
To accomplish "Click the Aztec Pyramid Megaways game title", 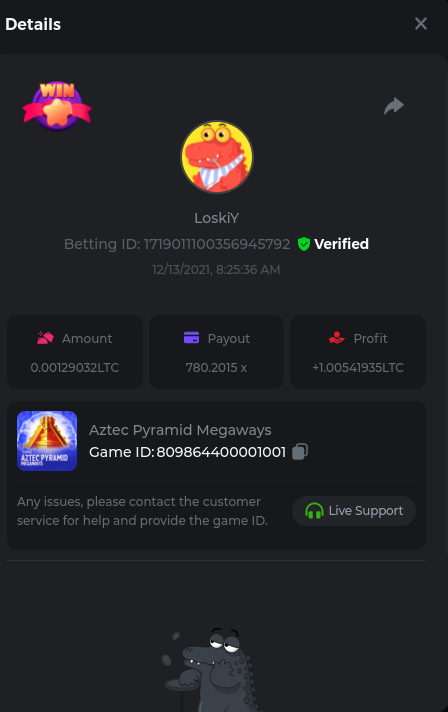I will [x=180, y=430].
